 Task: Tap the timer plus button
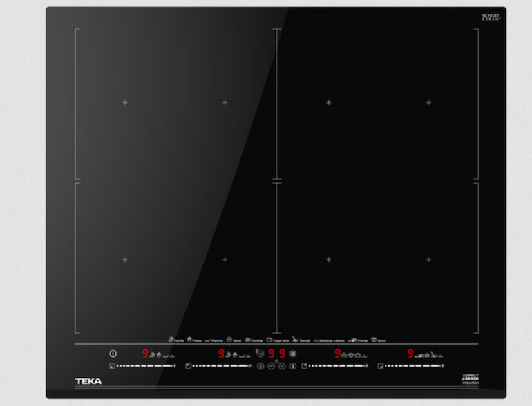(282, 366)
